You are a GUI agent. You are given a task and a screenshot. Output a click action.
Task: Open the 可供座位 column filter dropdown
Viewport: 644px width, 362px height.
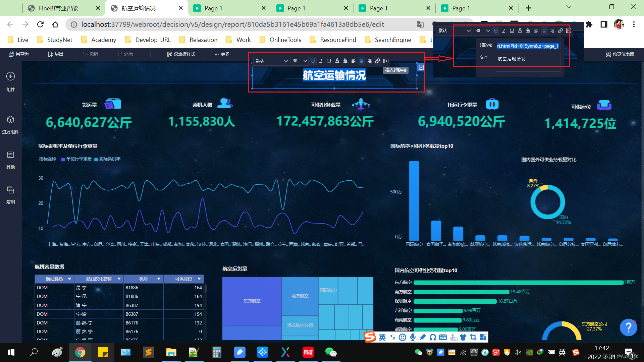coord(199,279)
